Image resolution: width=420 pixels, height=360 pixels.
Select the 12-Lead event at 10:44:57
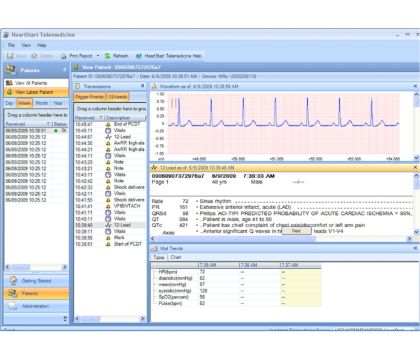pyautogui.click(x=110, y=137)
